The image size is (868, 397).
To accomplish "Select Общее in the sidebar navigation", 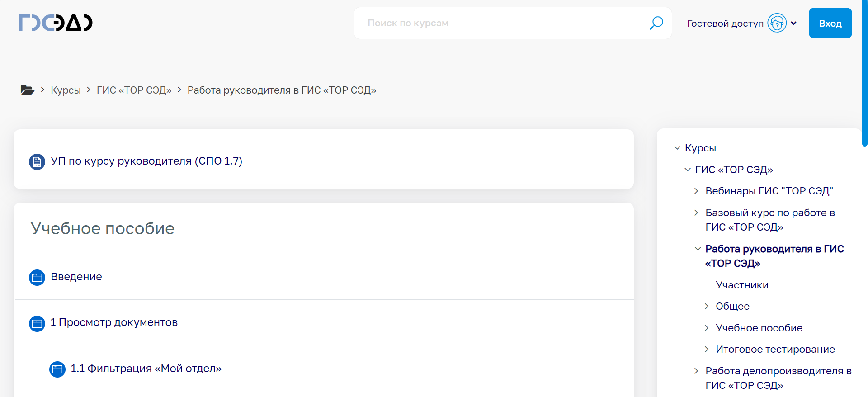I will pos(732,306).
